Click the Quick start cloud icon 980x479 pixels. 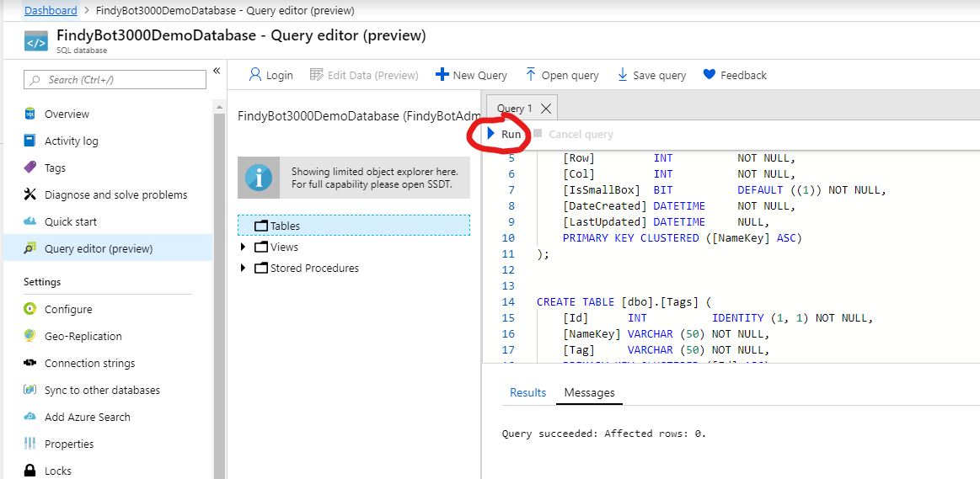pos(30,221)
